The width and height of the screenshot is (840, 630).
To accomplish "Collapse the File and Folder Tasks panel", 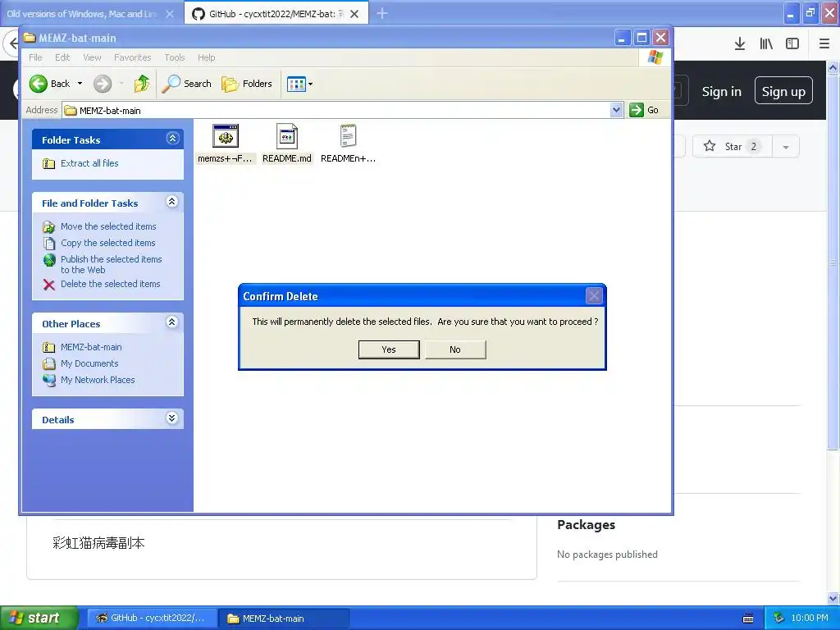I will click(172, 202).
